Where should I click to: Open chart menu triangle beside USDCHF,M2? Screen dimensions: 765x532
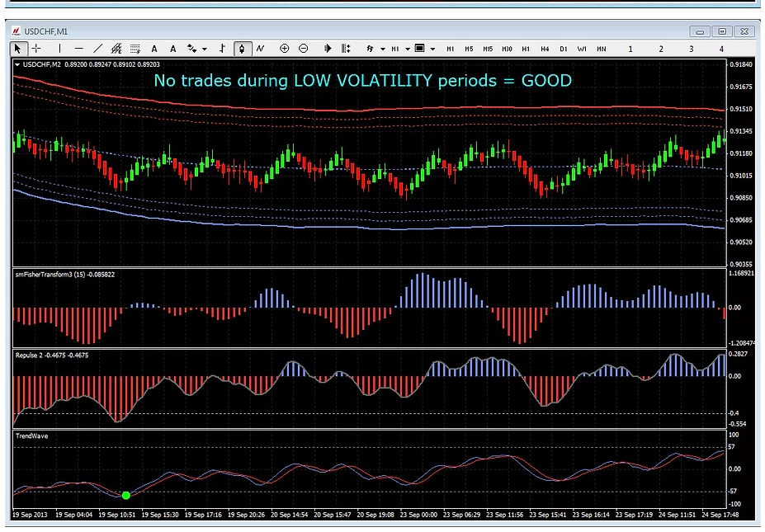pos(17,64)
